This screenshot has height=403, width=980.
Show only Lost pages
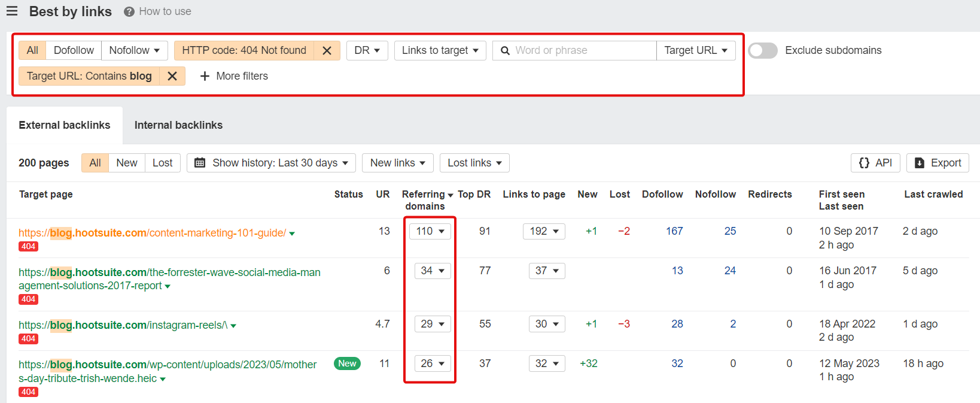tap(162, 163)
